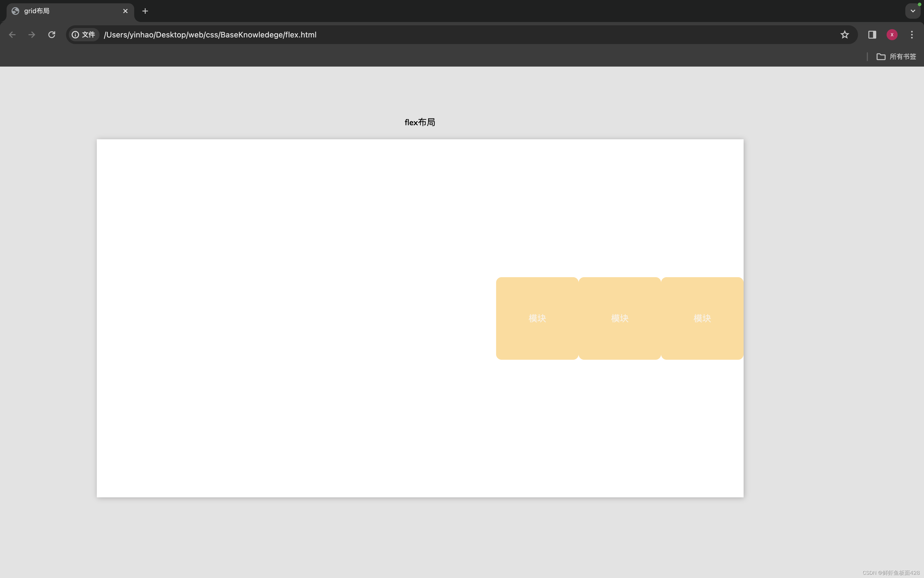The width and height of the screenshot is (924, 578).
Task: Select the grid布局 tab
Action: pyautogui.click(x=70, y=11)
